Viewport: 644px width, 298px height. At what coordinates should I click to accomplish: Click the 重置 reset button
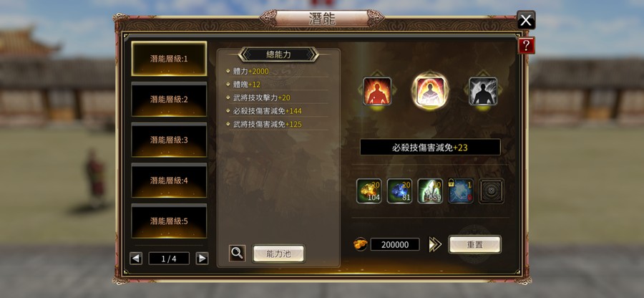(x=474, y=244)
